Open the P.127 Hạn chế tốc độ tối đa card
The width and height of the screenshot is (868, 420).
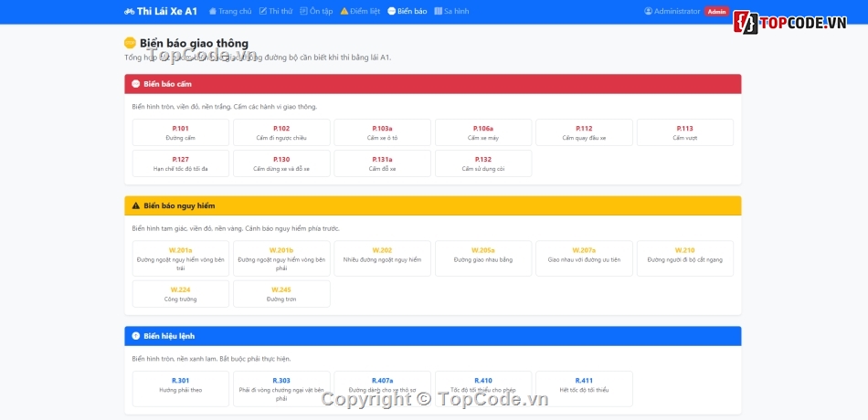click(x=181, y=163)
